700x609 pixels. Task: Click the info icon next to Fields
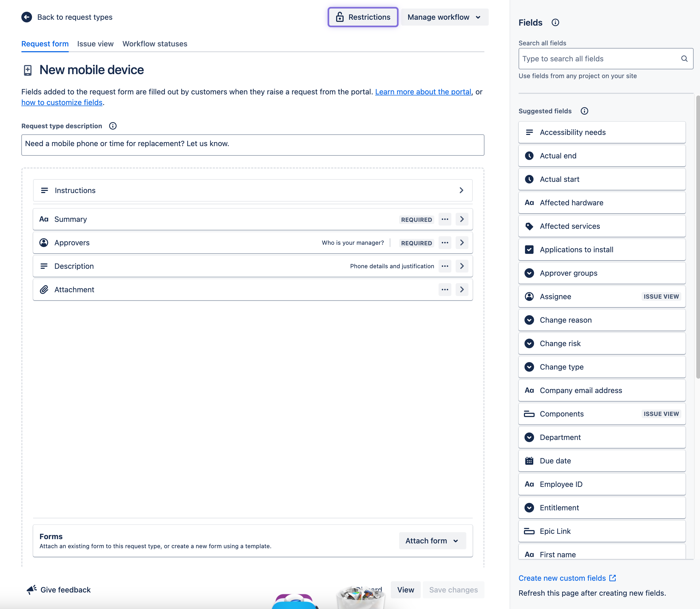(x=555, y=22)
